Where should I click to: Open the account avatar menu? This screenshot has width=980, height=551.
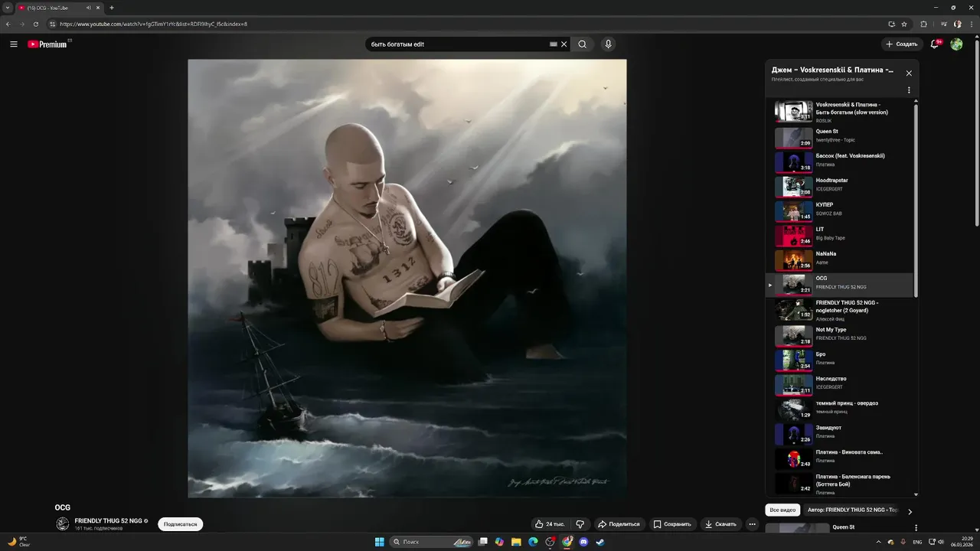(957, 44)
